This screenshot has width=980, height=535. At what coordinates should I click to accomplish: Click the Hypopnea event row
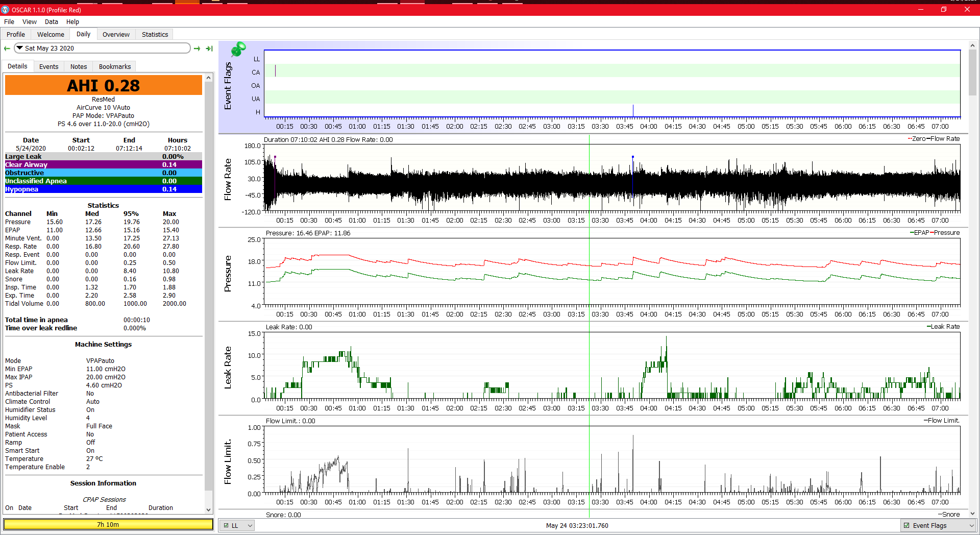pyautogui.click(x=104, y=189)
